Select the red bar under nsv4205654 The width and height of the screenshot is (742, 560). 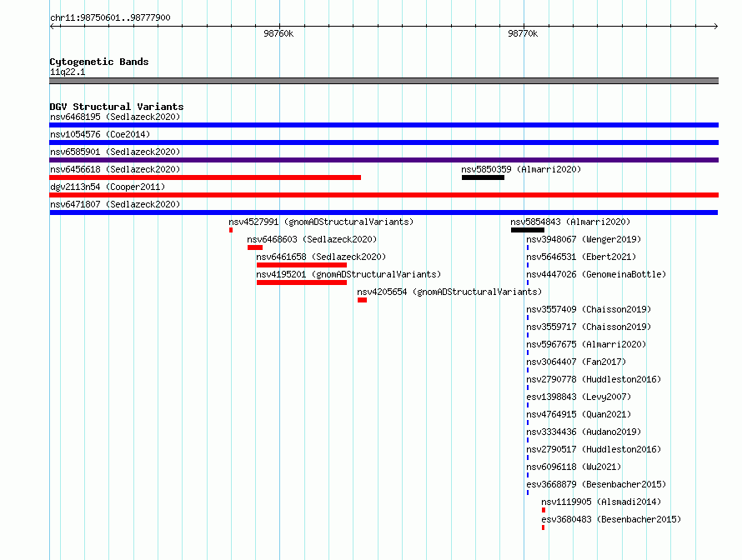(x=363, y=300)
